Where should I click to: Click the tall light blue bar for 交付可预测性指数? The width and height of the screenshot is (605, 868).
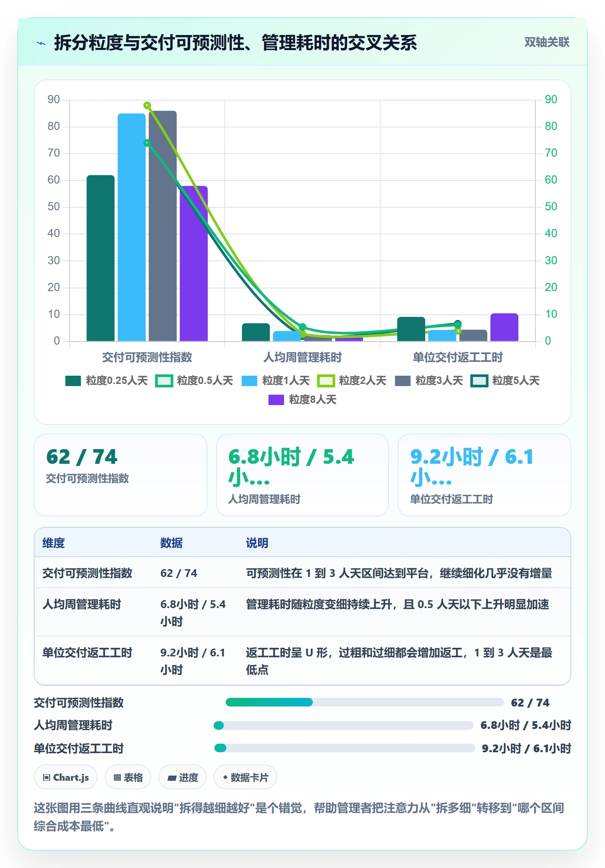[132, 227]
